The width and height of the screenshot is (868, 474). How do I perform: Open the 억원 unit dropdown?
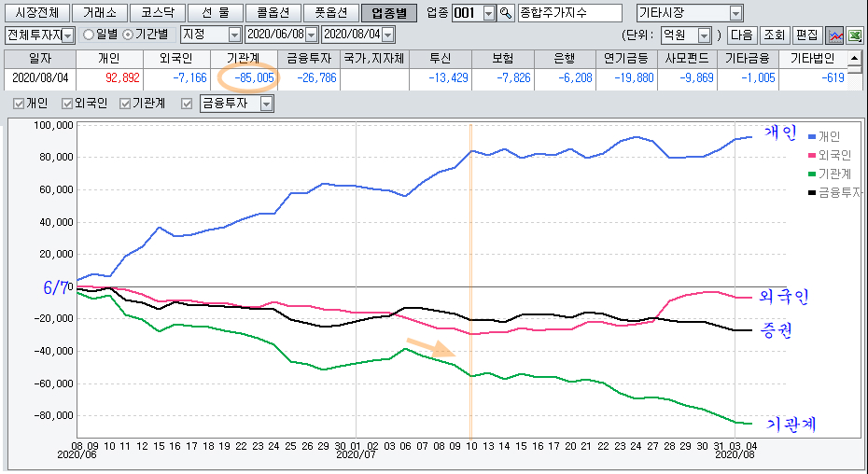pos(705,35)
